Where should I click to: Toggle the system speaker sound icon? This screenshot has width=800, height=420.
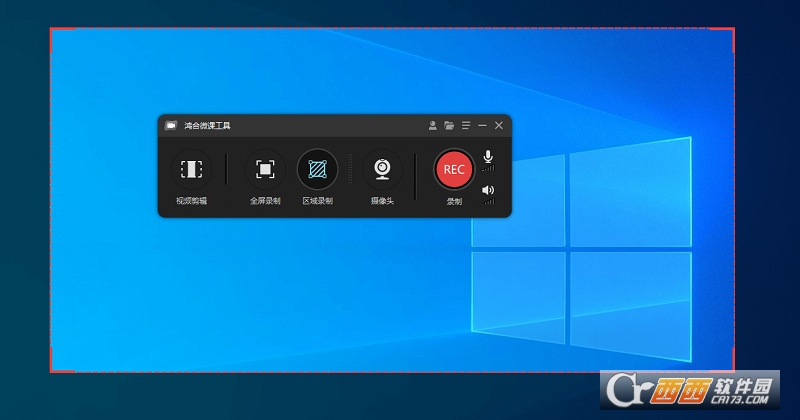tap(488, 190)
